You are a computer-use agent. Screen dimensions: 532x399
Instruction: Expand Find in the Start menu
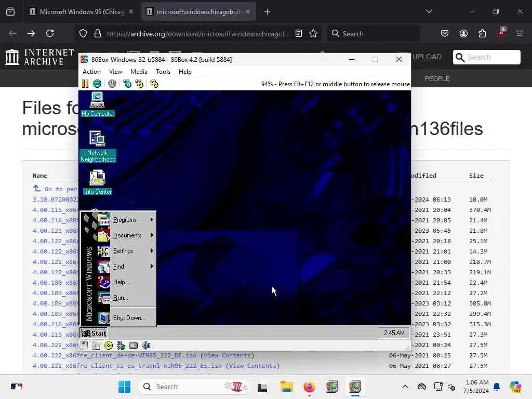click(126, 267)
